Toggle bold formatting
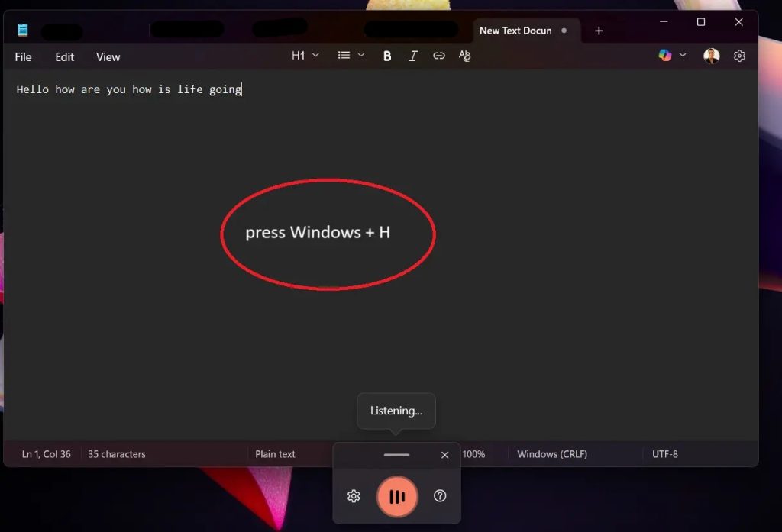782x532 pixels. [x=387, y=55]
